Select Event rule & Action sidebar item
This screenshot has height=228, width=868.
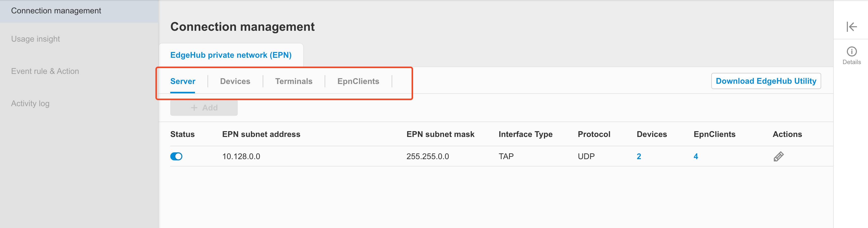[x=45, y=71]
